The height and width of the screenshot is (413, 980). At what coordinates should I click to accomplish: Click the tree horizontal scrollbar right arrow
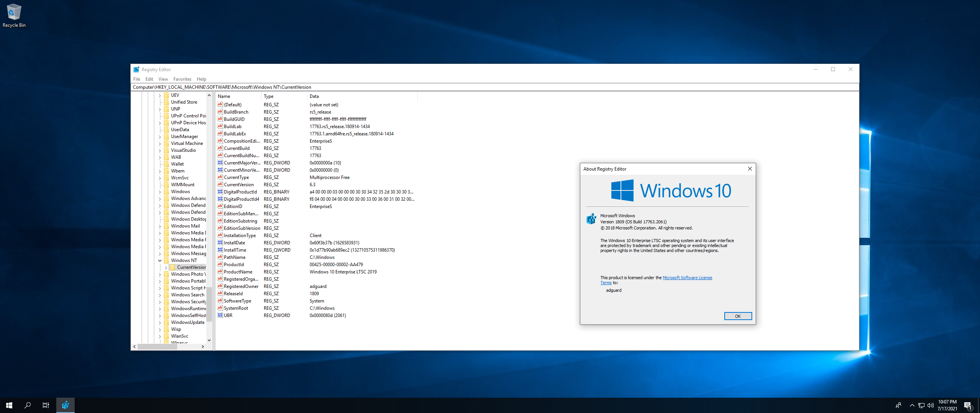click(x=203, y=346)
